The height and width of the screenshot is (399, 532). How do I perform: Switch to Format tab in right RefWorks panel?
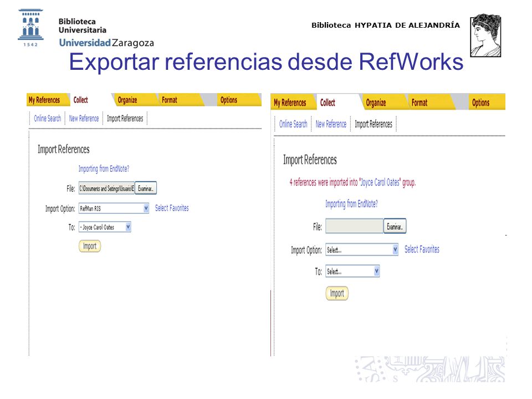[420, 103]
